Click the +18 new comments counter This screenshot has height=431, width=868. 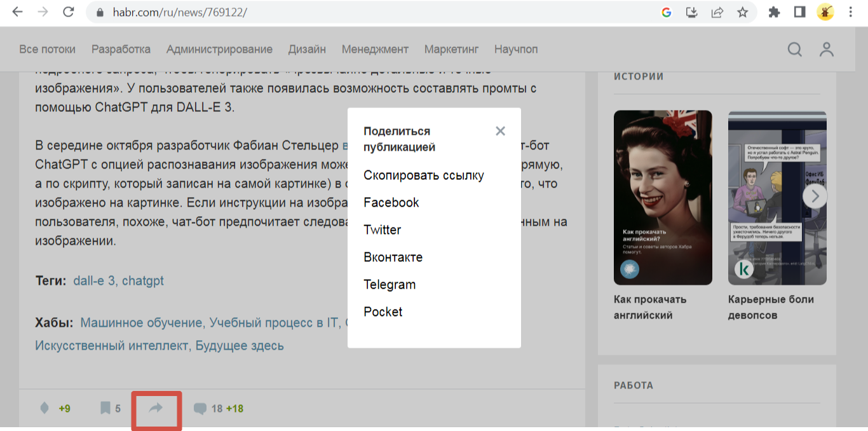tap(234, 409)
